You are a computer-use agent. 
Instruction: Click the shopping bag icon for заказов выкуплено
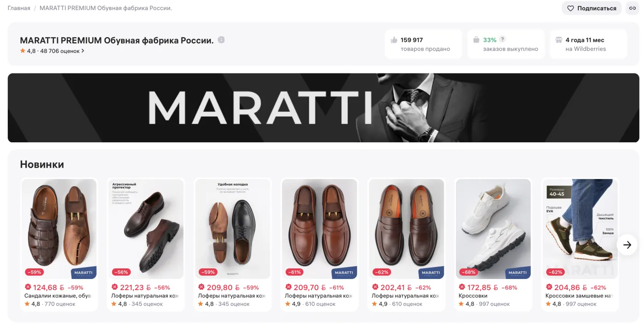[x=477, y=40]
